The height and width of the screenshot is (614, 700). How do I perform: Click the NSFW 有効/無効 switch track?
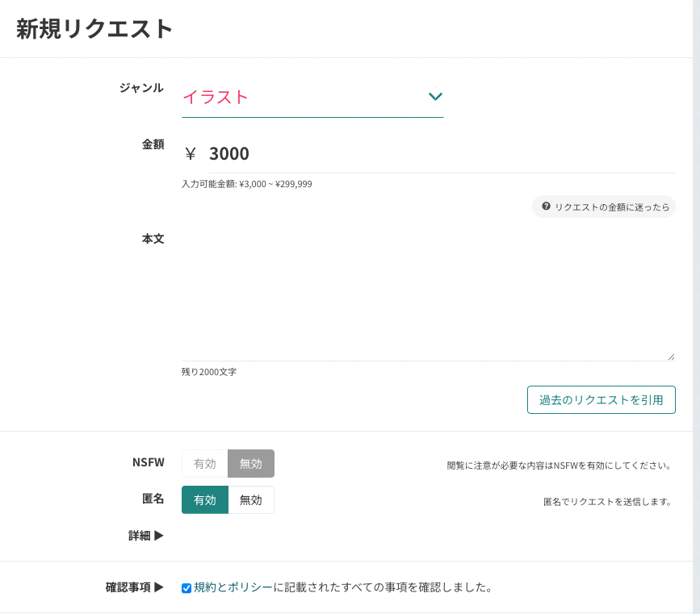click(x=228, y=463)
